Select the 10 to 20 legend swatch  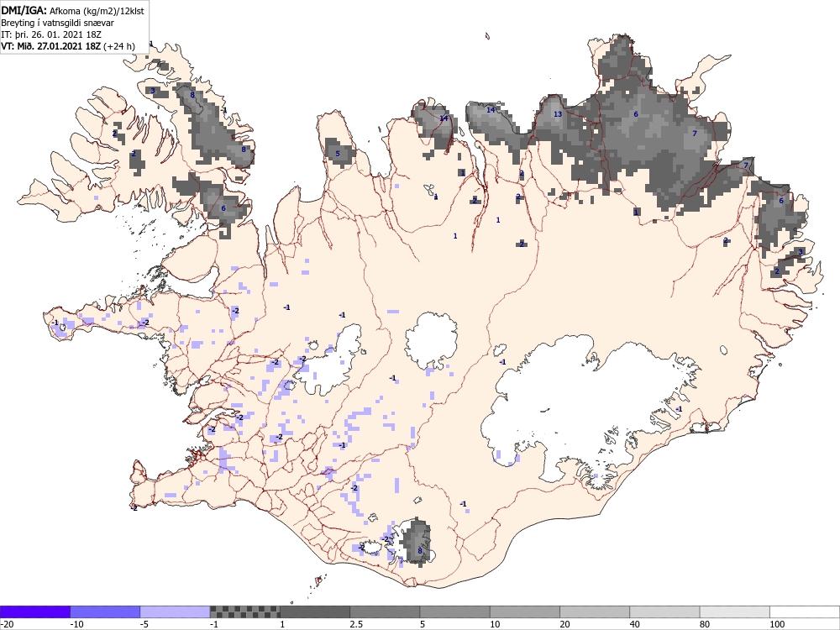click(525, 612)
